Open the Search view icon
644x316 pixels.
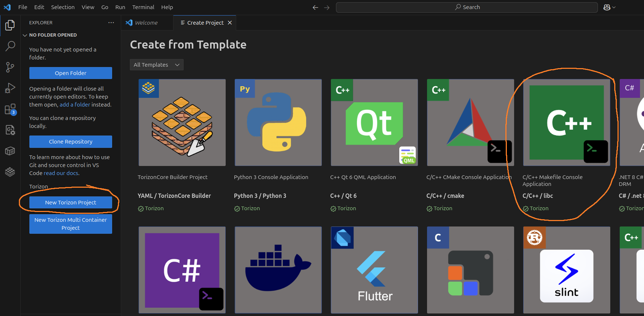tap(10, 46)
